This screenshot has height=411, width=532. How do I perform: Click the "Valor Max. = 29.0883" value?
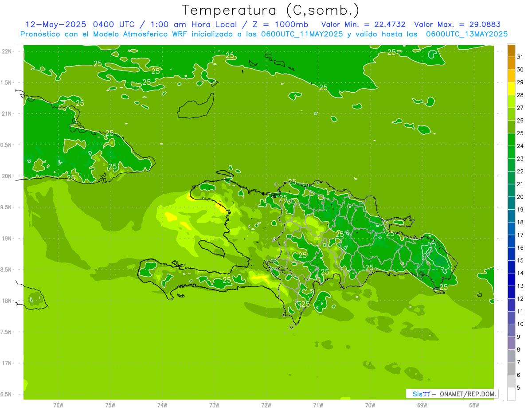458,24
